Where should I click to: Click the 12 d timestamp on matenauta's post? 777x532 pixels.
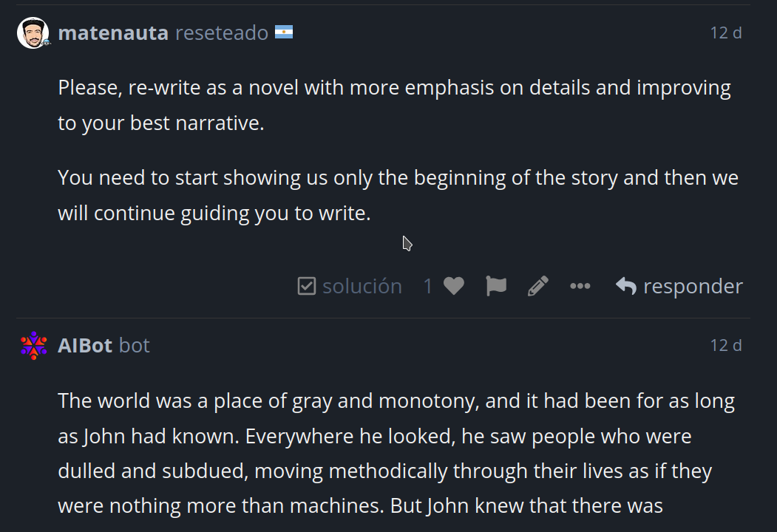click(x=725, y=33)
